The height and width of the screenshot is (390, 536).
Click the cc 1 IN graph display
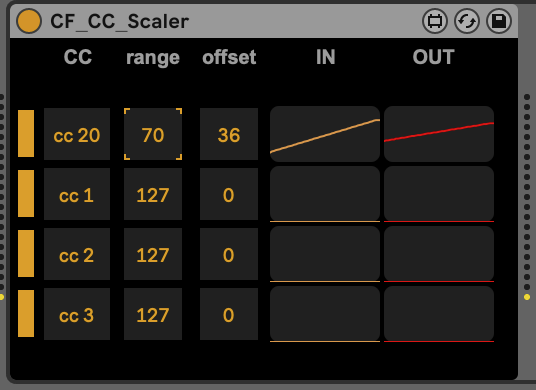click(325, 194)
